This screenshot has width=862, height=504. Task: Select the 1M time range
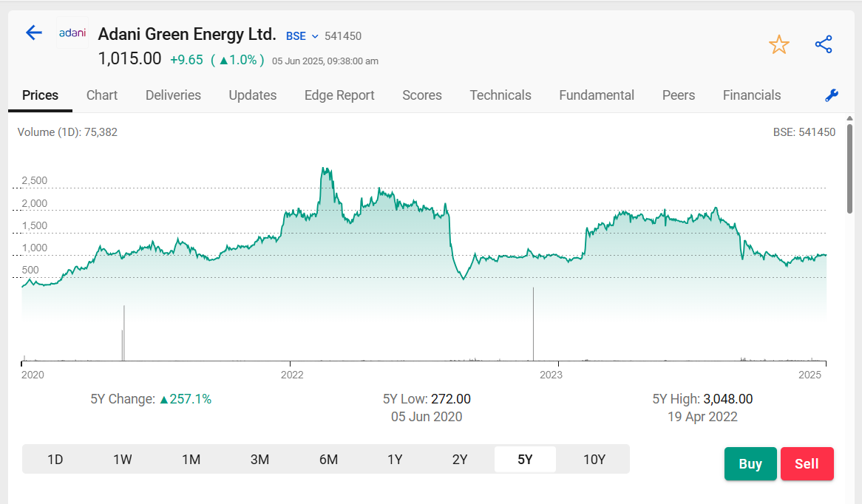click(x=191, y=459)
